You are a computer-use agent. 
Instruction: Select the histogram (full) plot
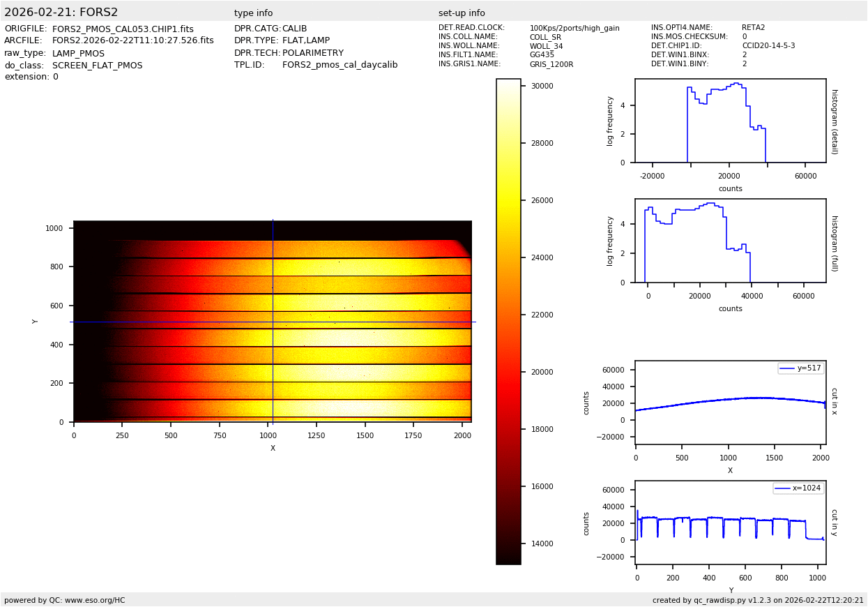(x=730, y=241)
